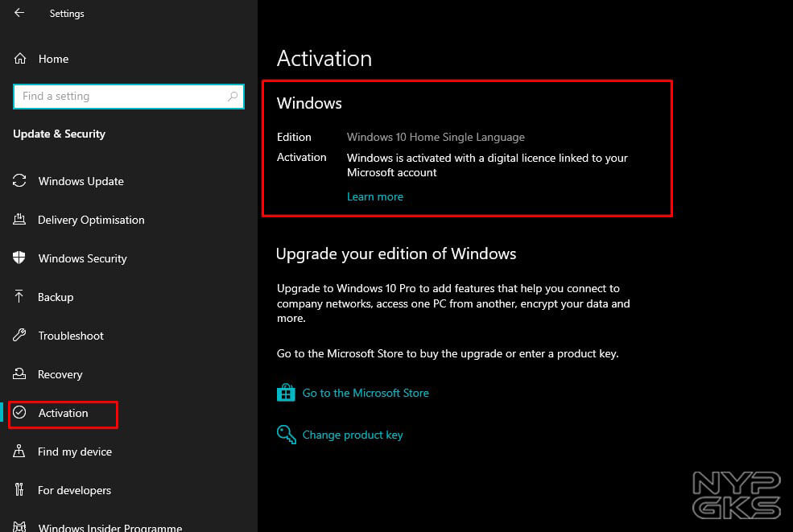793x532 pixels.
Task: Click the Backup upload arrow icon
Action: coord(20,297)
